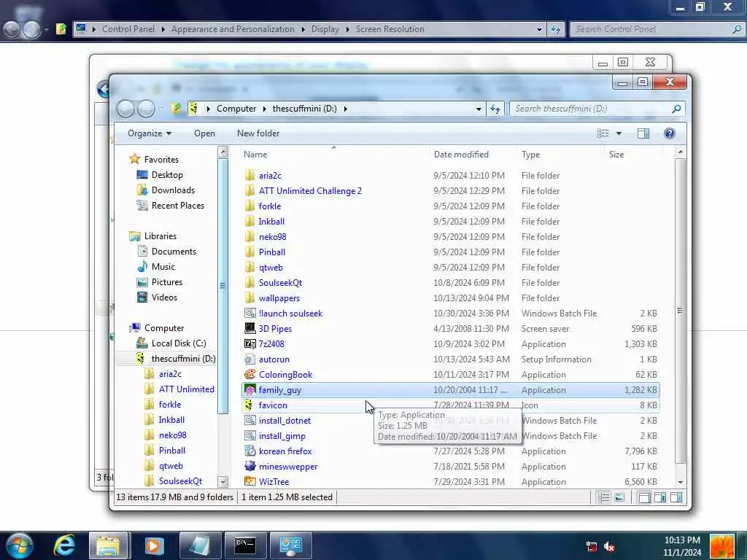Sort files by Size column header

tap(633, 155)
